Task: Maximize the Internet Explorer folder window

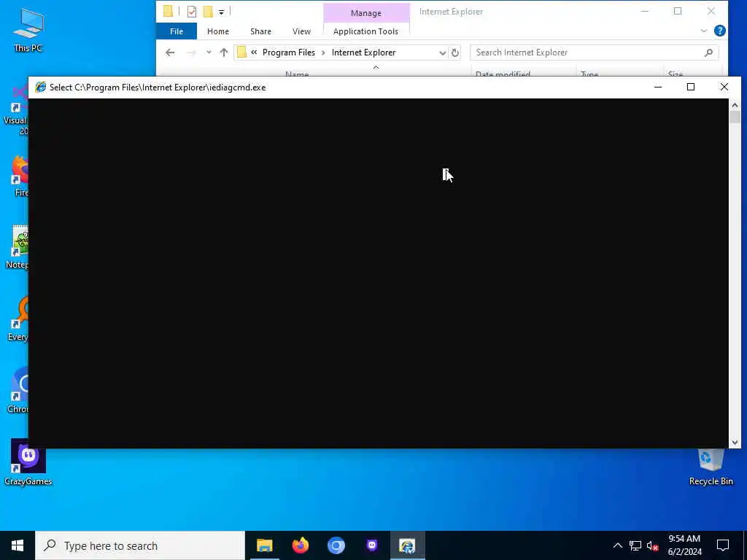Action: 678,12
